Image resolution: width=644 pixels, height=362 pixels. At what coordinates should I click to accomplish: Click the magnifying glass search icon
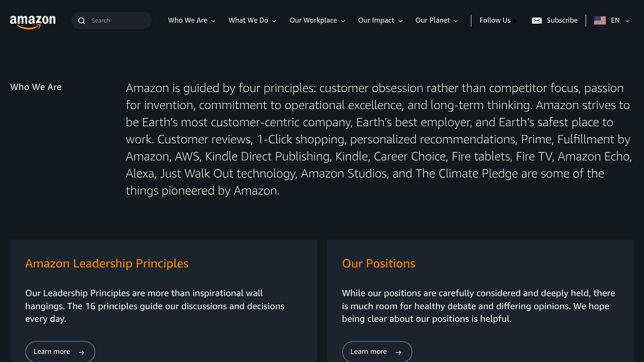click(82, 20)
